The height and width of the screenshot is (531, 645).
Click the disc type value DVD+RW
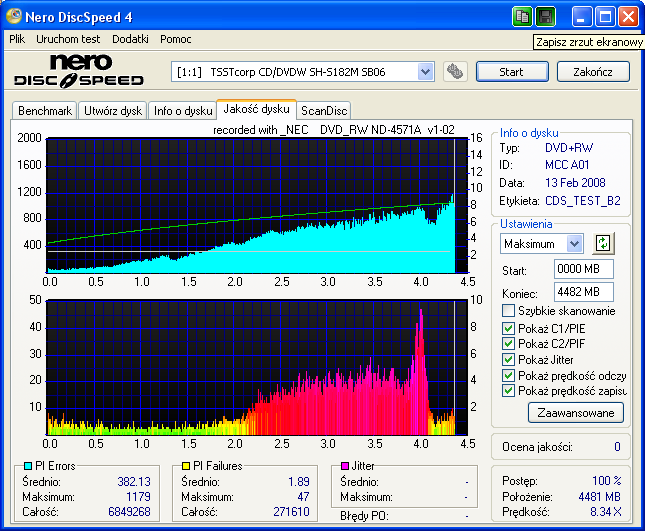point(569,148)
